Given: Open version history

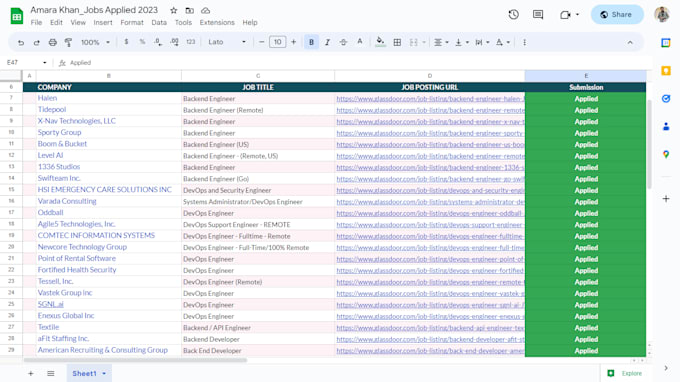Looking at the screenshot, I should pyautogui.click(x=513, y=15).
